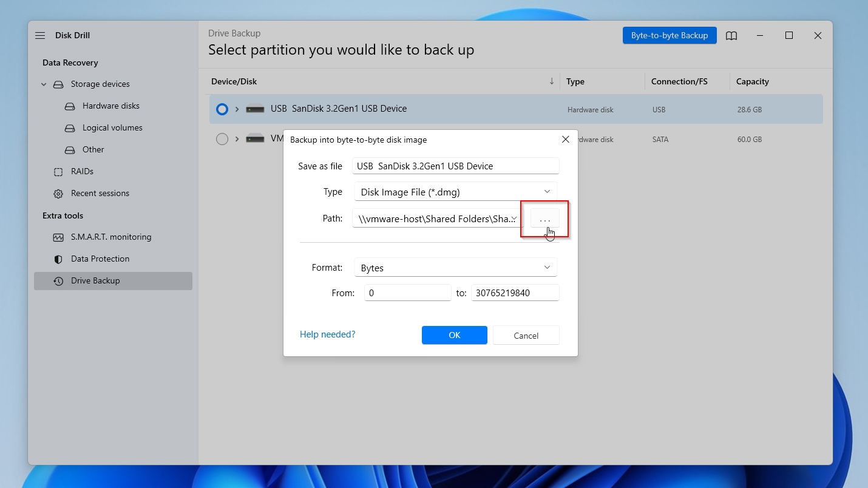
Task: Expand the USB SanDisk device row
Action: click(237, 109)
